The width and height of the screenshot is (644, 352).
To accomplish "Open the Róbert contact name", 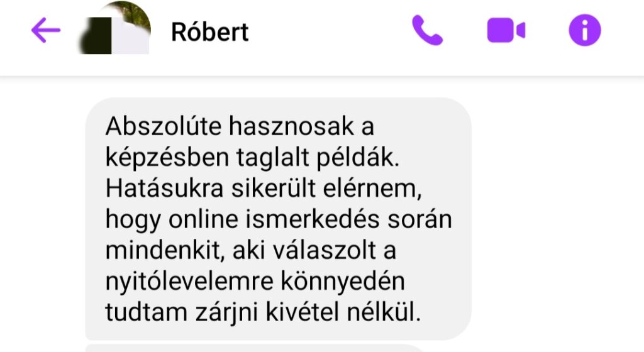I will [x=210, y=32].
